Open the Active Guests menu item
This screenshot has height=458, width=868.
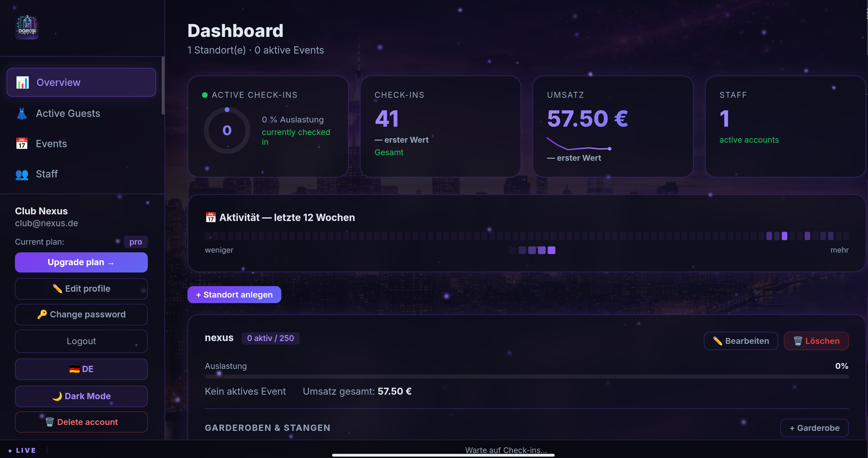(68, 113)
